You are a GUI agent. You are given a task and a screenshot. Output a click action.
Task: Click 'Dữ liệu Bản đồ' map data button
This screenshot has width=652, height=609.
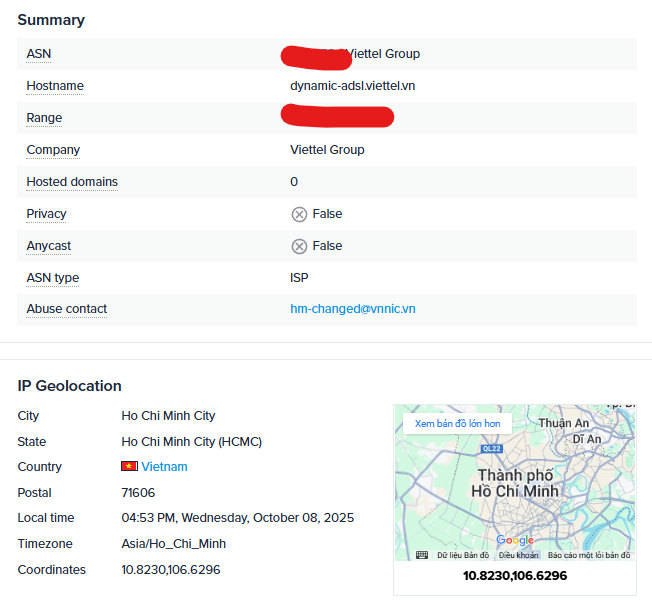463,555
